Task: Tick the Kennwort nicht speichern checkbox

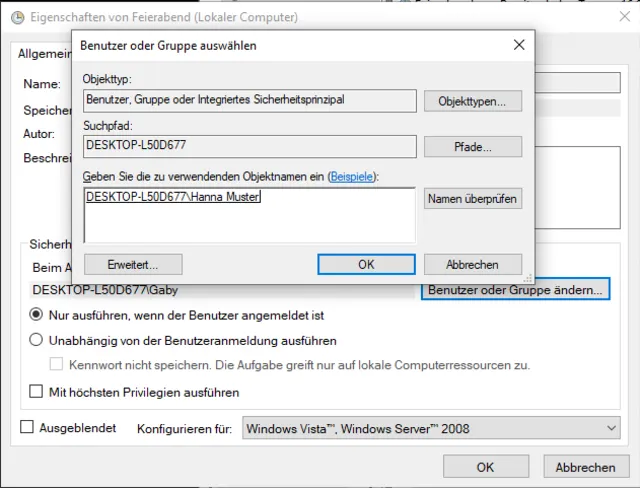Action: [56, 364]
